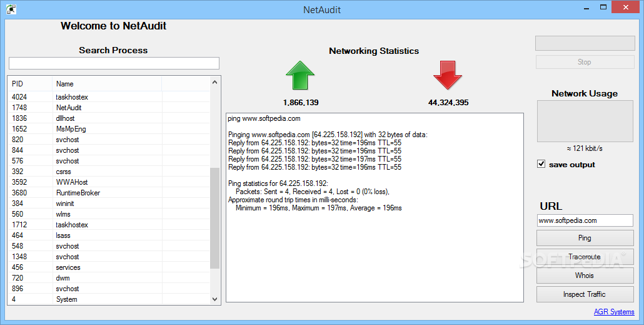Click the process list scrollbar thumb
644x325 pixels.
pos(215,218)
